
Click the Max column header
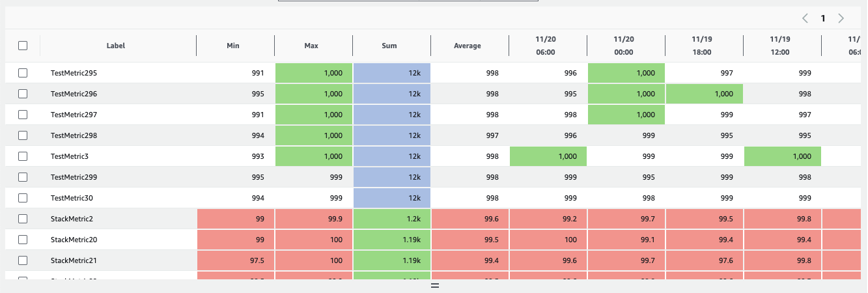311,46
